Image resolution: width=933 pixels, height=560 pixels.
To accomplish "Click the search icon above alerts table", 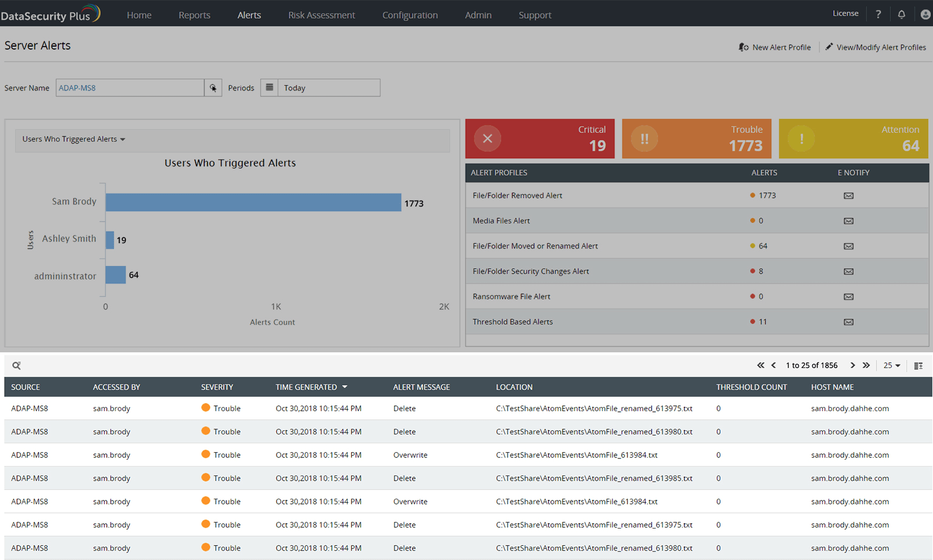I will [16, 366].
